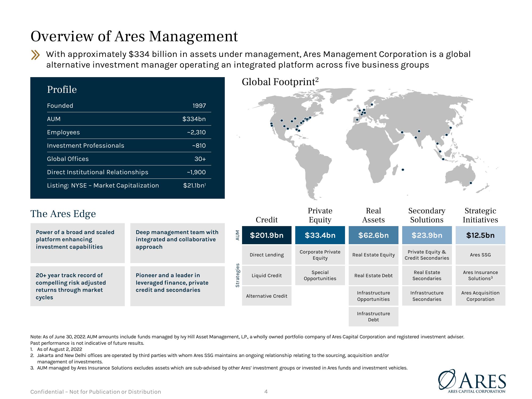
Task: Select the 'Overview of Ares Management' title
Action: [x=134, y=36]
